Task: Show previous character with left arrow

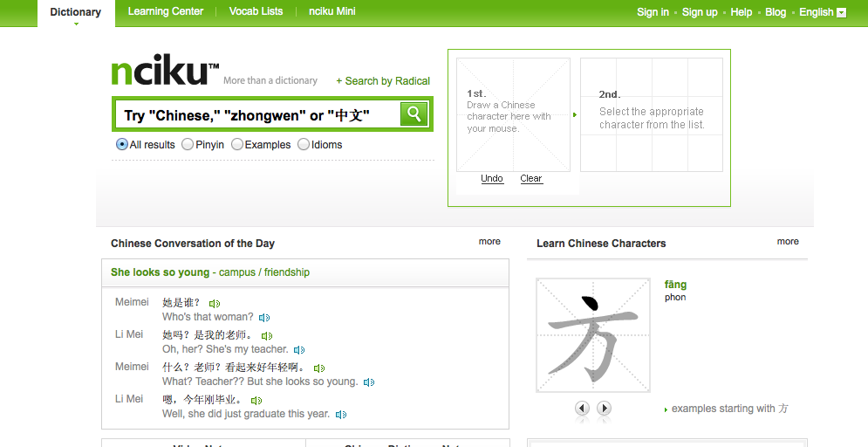Action: (x=582, y=408)
